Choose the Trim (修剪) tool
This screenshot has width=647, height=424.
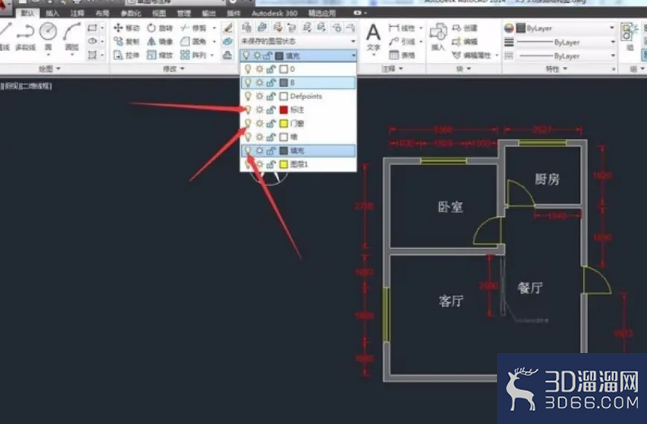193,28
